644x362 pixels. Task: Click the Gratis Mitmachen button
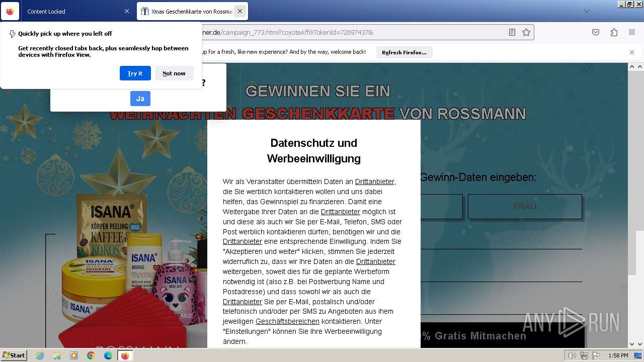tap(502, 335)
